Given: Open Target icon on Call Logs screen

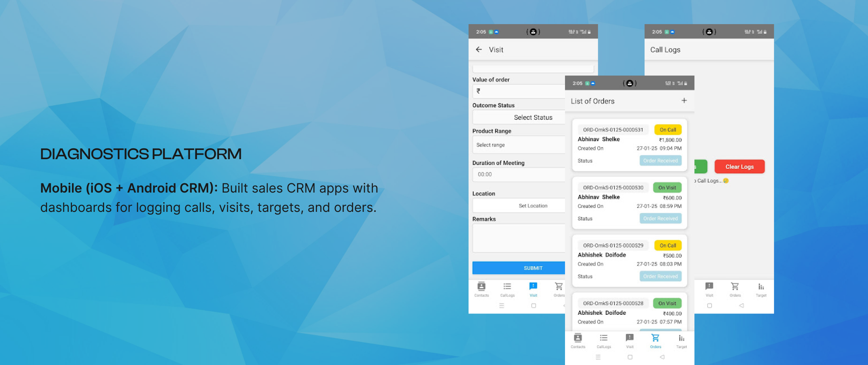Looking at the screenshot, I should pyautogui.click(x=761, y=289).
